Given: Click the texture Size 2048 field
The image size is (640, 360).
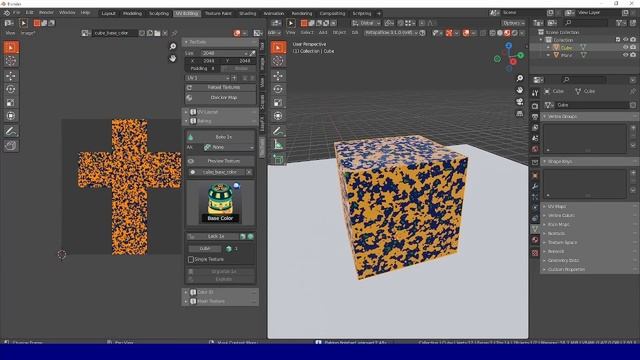Looking at the screenshot, I should [x=224, y=53].
